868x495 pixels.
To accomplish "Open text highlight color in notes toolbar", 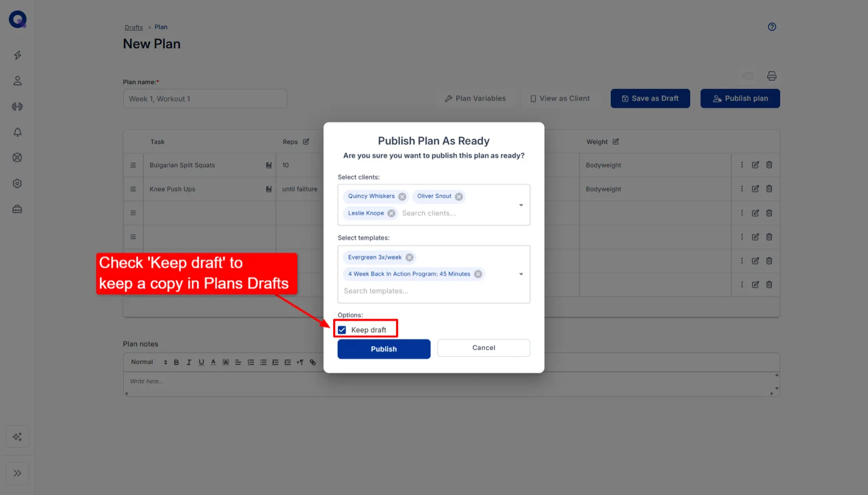I will point(226,363).
